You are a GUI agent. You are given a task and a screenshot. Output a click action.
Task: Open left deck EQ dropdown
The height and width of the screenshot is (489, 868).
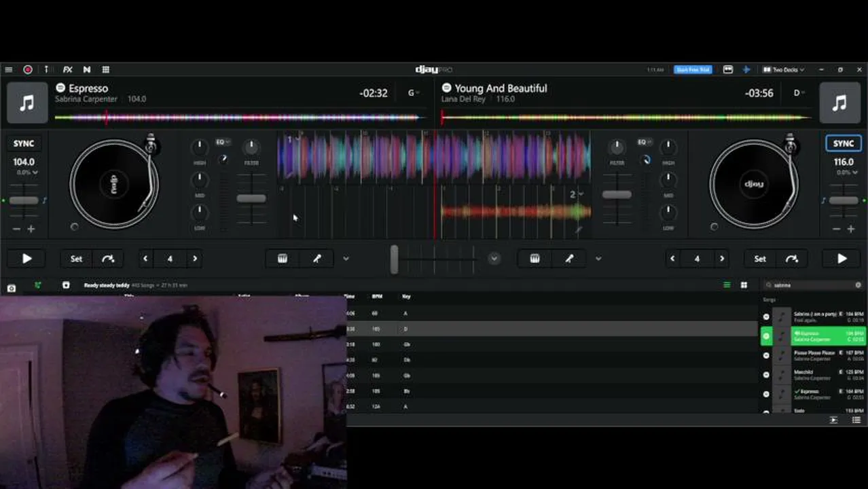click(x=223, y=142)
